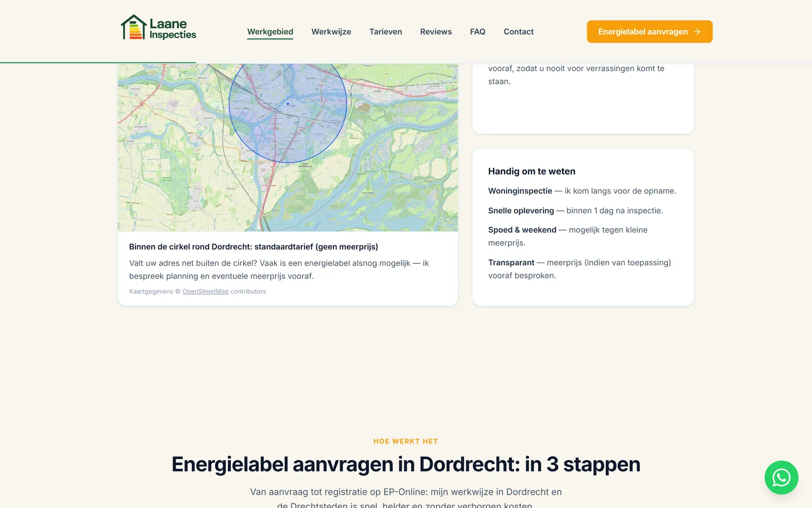Navigate to the FAQ page
The width and height of the screenshot is (812, 508).
point(478,31)
